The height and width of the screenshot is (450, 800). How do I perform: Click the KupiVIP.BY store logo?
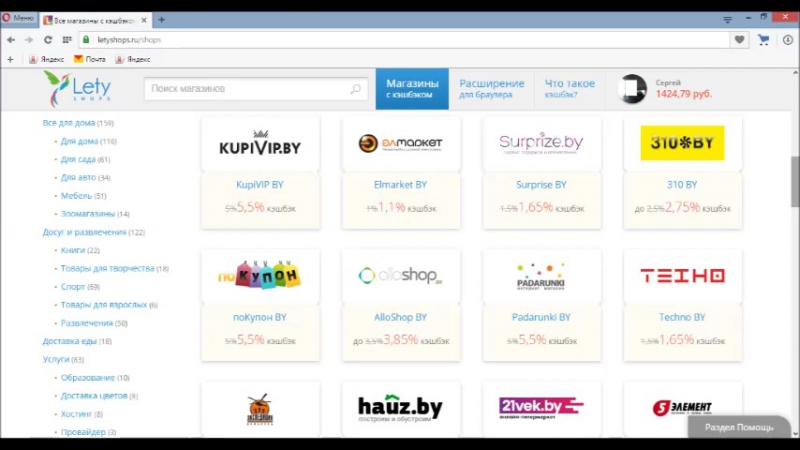pyautogui.click(x=260, y=143)
